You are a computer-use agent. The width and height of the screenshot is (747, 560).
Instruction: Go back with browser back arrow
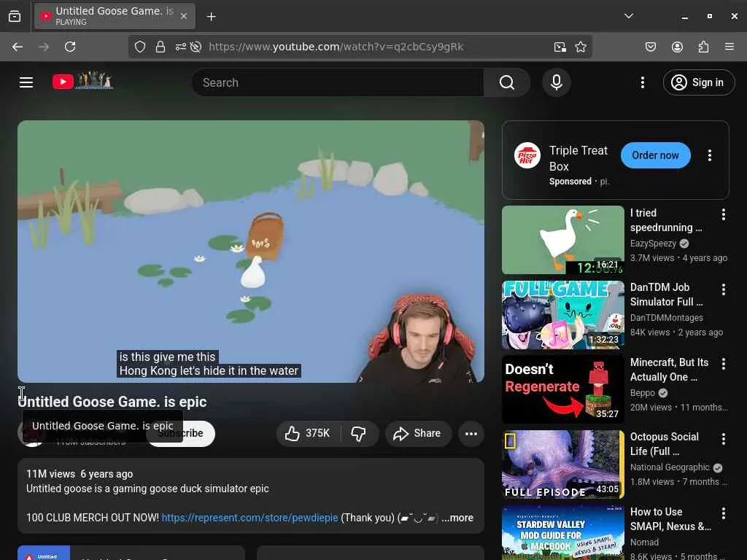[x=18, y=47]
